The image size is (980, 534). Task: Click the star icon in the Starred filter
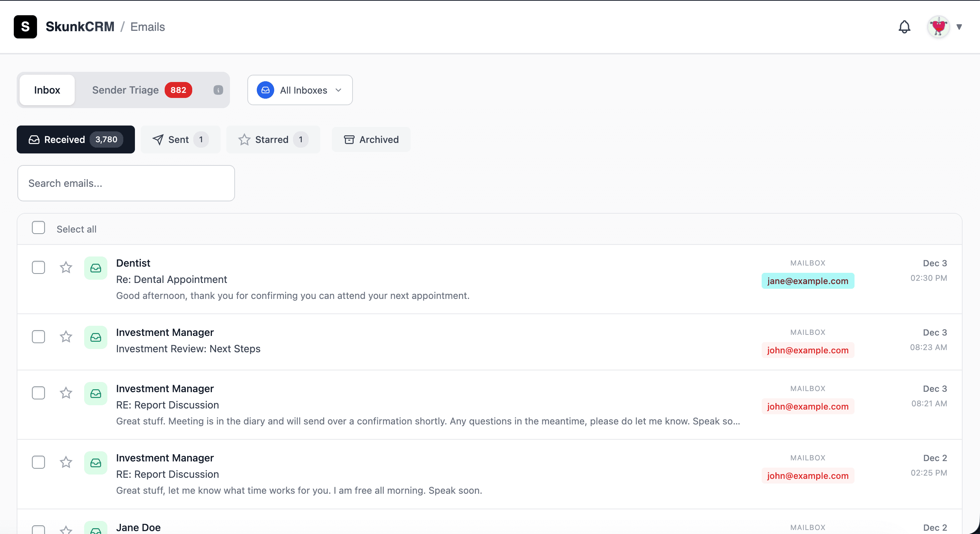point(244,139)
